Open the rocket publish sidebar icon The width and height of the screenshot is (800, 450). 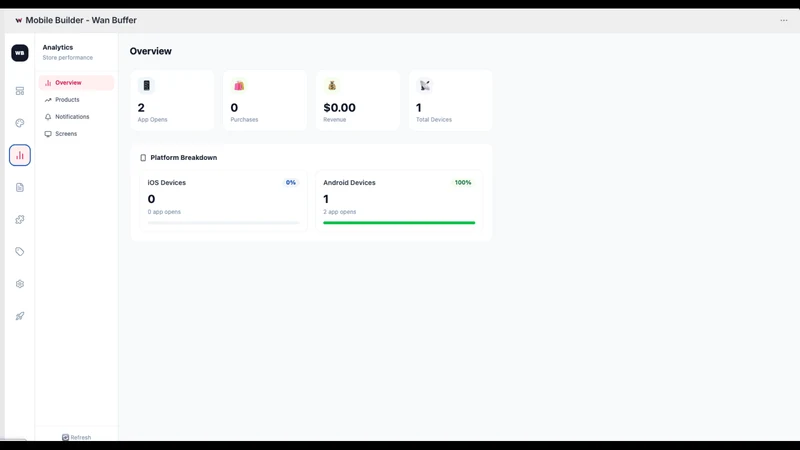point(20,316)
